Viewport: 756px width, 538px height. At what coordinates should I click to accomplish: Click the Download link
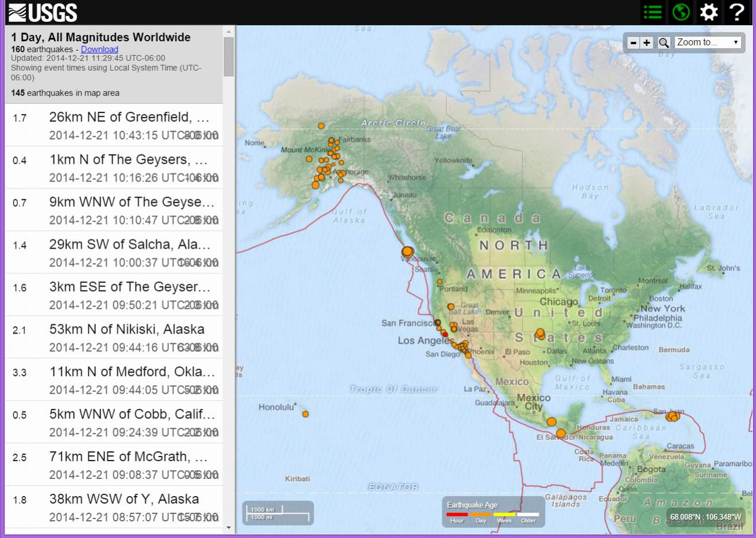(x=99, y=49)
